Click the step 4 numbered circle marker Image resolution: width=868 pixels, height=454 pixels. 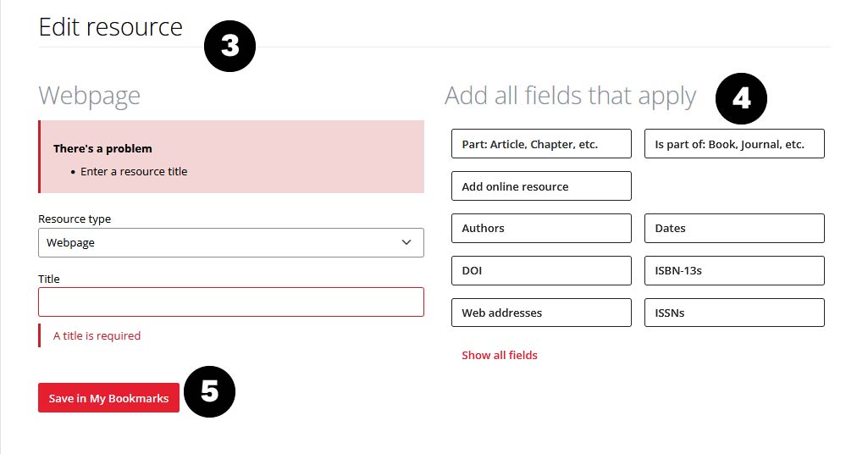tap(741, 99)
